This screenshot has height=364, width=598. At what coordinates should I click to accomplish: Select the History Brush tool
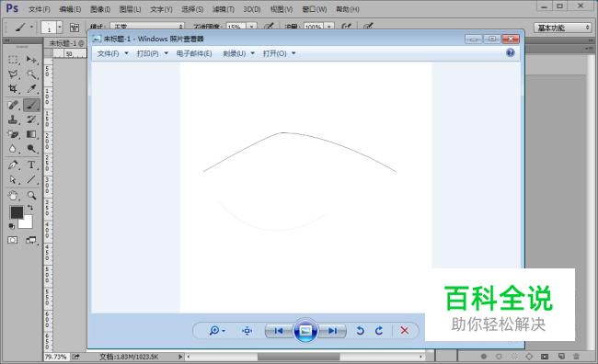[x=31, y=119]
